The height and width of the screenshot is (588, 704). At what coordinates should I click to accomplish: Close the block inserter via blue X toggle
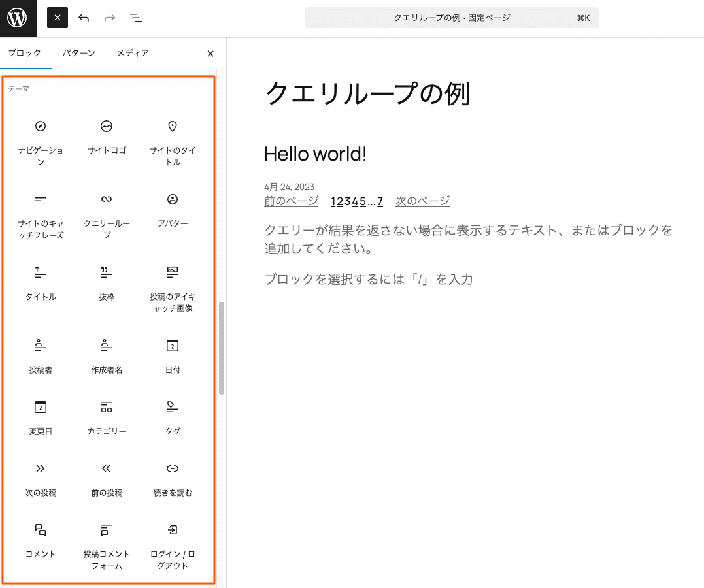point(57,18)
